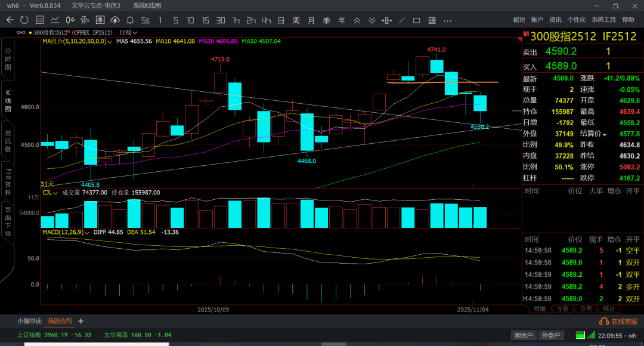The width and height of the screenshot is (644, 346).
Task: Select the 日 daily period button
Action: (281, 20)
